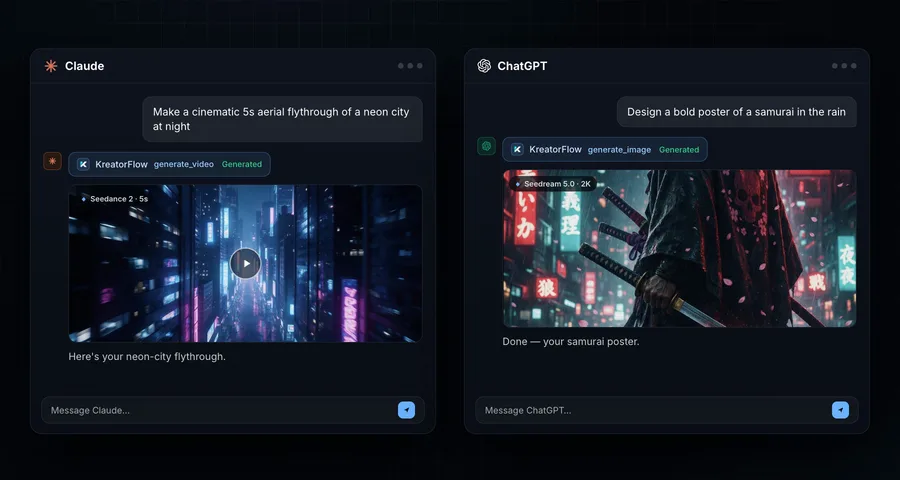The height and width of the screenshot is (480, 900).
Task: Click ChatGPT assistant avatar beside tool call
Action: point(486,146)
